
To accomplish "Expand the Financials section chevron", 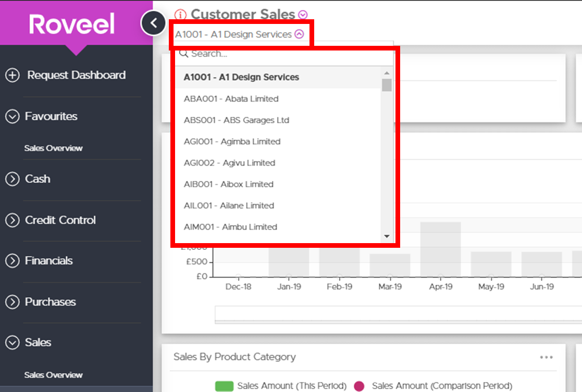I will (13, 261).
